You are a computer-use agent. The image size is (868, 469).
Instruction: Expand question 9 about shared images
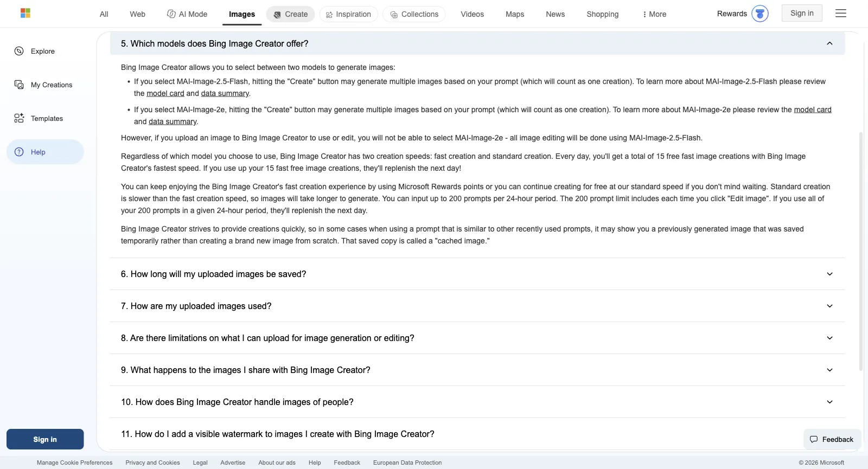[477, 370]
